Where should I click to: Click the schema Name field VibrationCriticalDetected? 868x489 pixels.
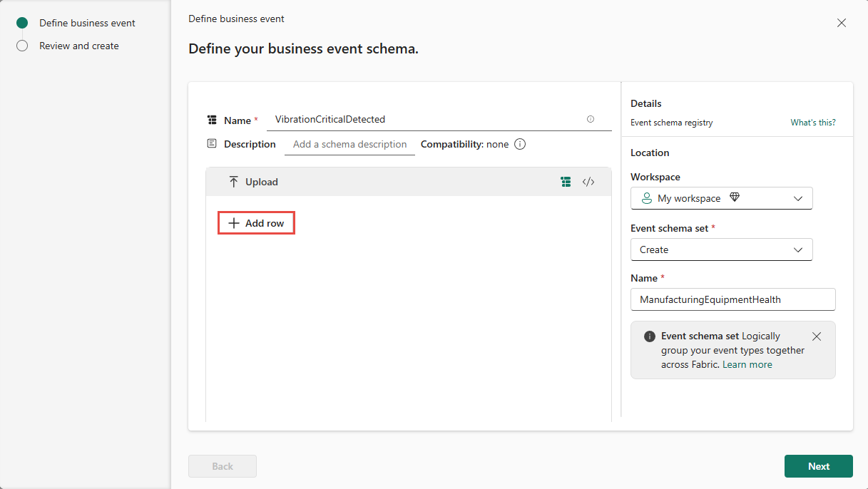(x=428, y=120)
